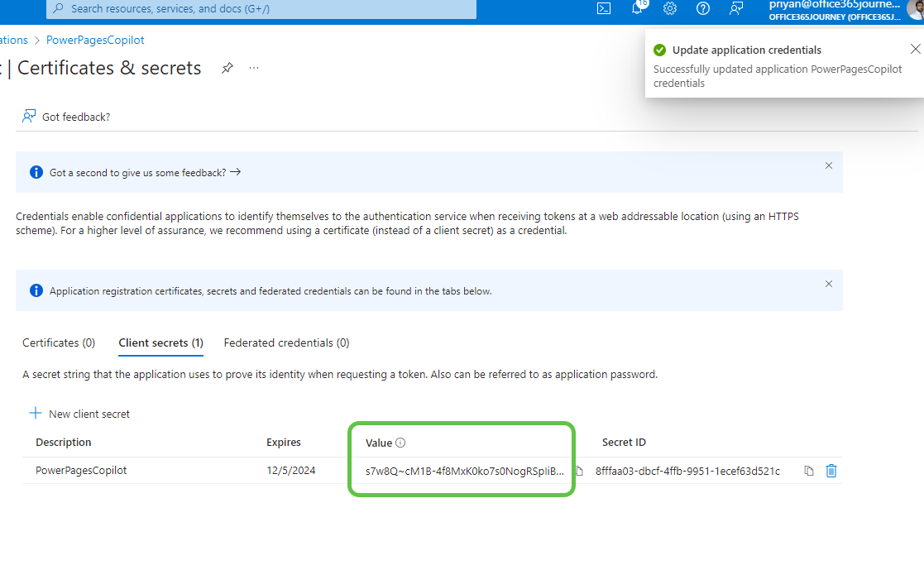The height and width of the screenshot is (570, 924).
Task: Open the more options ellipsis menu
Action: click(x=254, y=68)
